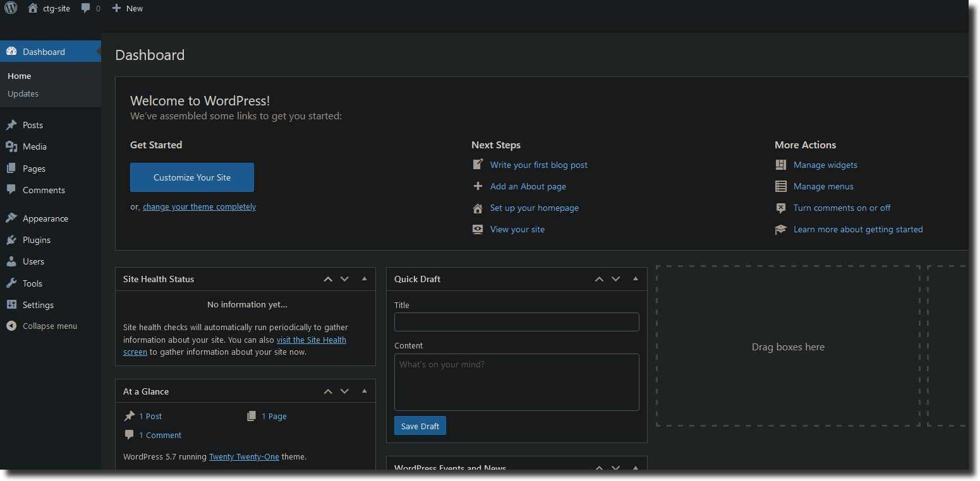Click the pages icon beside 1 Page
This screenshot has width=980, height=481.
[252, 416]
